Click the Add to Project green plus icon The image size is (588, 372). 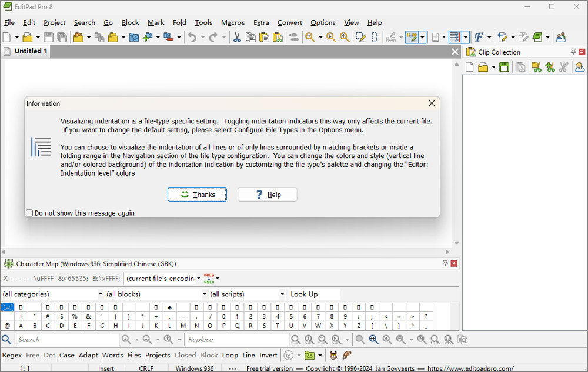[148, 37]
